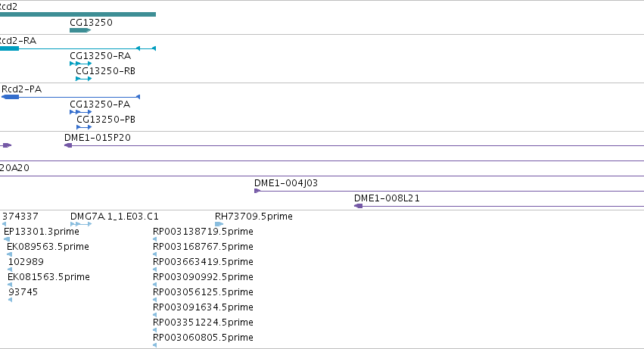The image size is (644, 349).
Task: Select DME1-015P20 clone start arrow
Action: click(68, 145)
